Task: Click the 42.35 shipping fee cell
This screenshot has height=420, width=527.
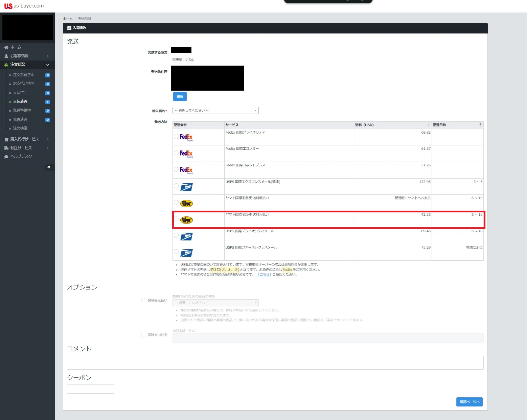Action: [393, 220]
